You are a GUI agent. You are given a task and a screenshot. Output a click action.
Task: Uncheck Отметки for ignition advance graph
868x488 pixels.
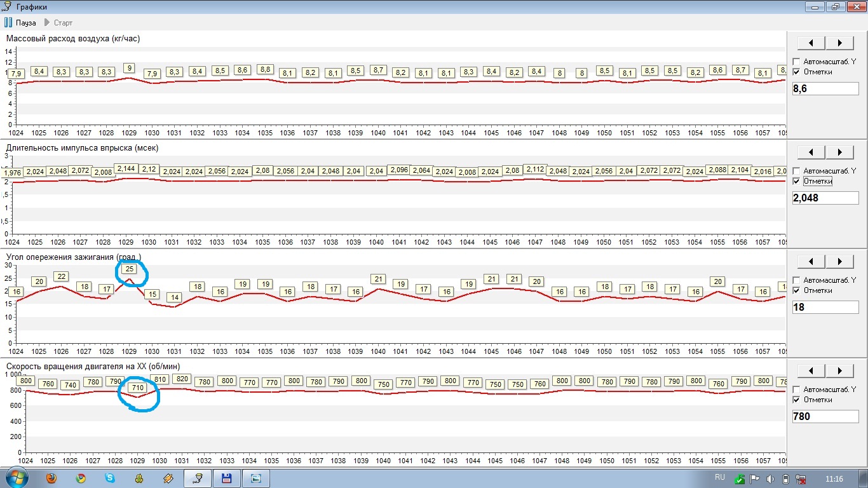[x=796, y=290]
